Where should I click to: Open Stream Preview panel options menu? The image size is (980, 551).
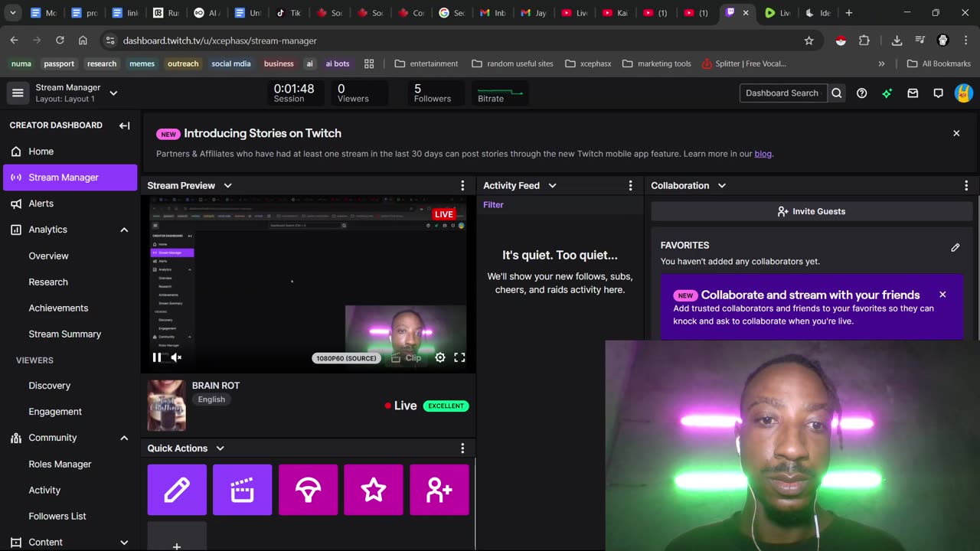[x=462, y=186]
